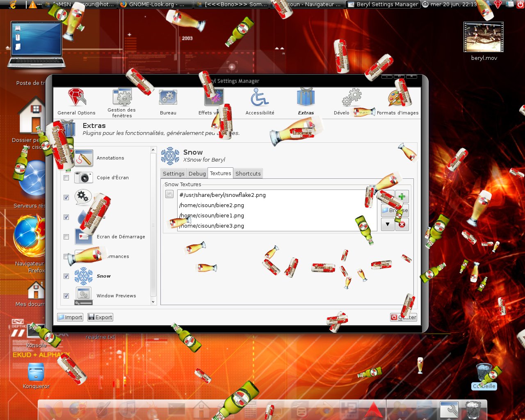Click plugin list scrollbar up arrow
Viewport: 525px width, 420px height.
[x=153, y=150]
